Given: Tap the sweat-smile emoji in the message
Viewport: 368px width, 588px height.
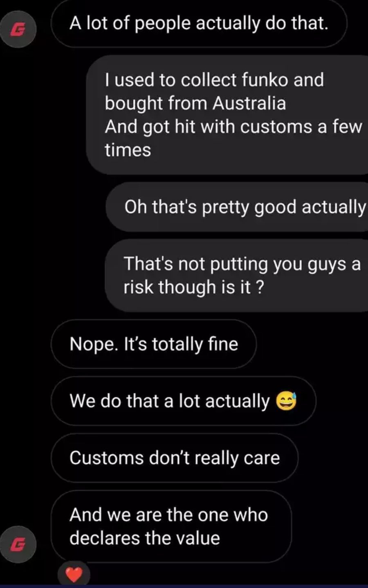Looking at the screenshot, I should 286,401.
